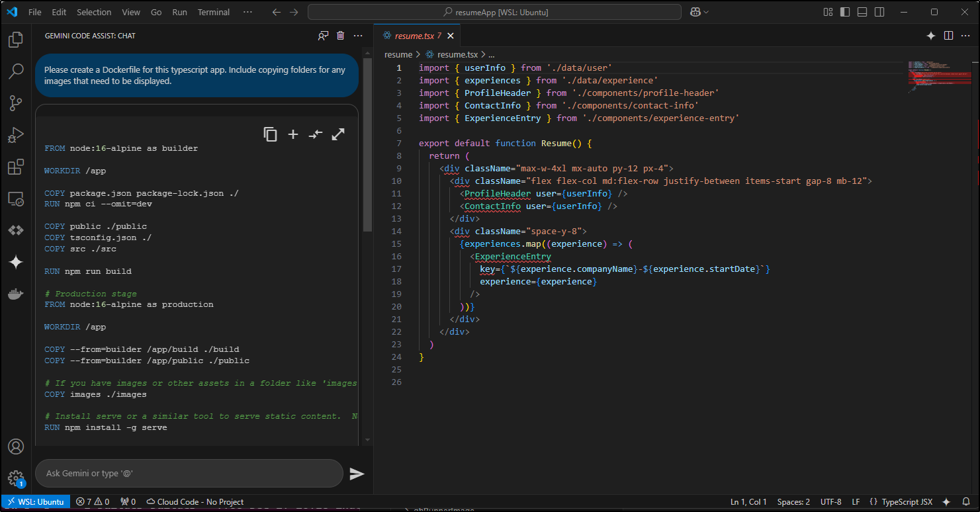Open the View menu
Viewport: 980px width, 512px height.
click(x=131, y=12)
